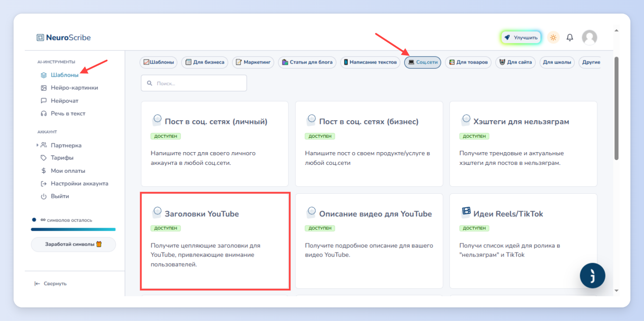This screenshot has width=644, height=321.
Task: Click the Шаблоны layers icon in sidebar
Action: click(x=44, y=75)
